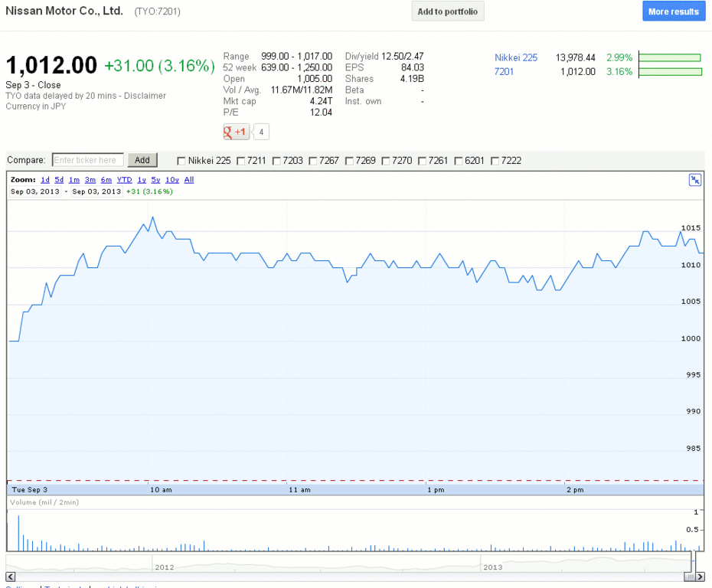Click the 1000 price axis label

coord(691,338)
